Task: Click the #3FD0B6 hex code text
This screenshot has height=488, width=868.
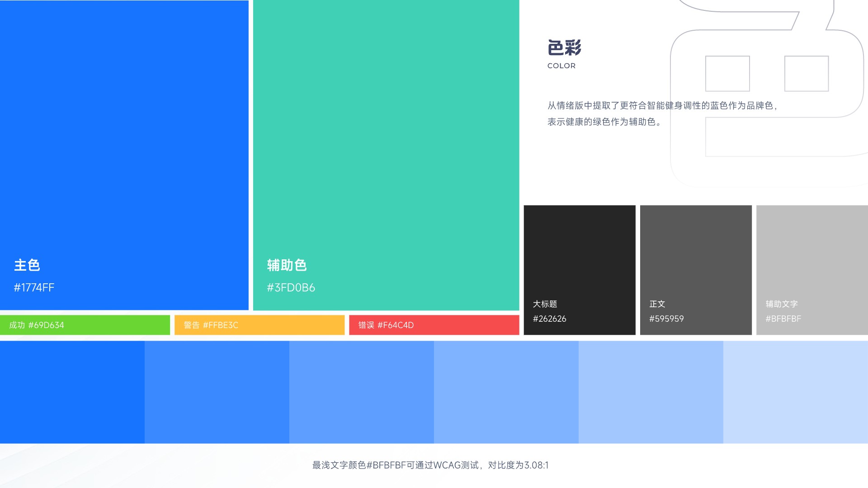Action: pos(291,288)
